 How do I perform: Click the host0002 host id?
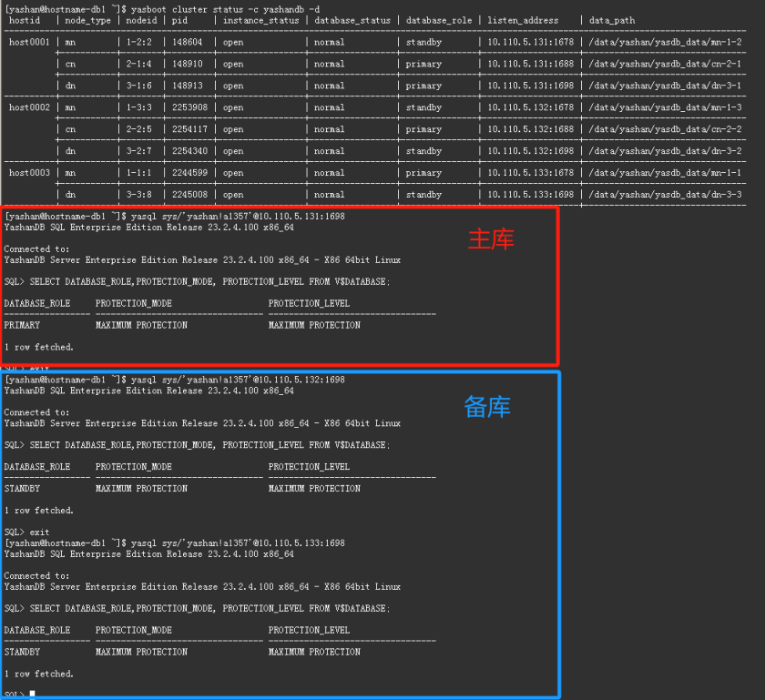click(x=29, y=107)
